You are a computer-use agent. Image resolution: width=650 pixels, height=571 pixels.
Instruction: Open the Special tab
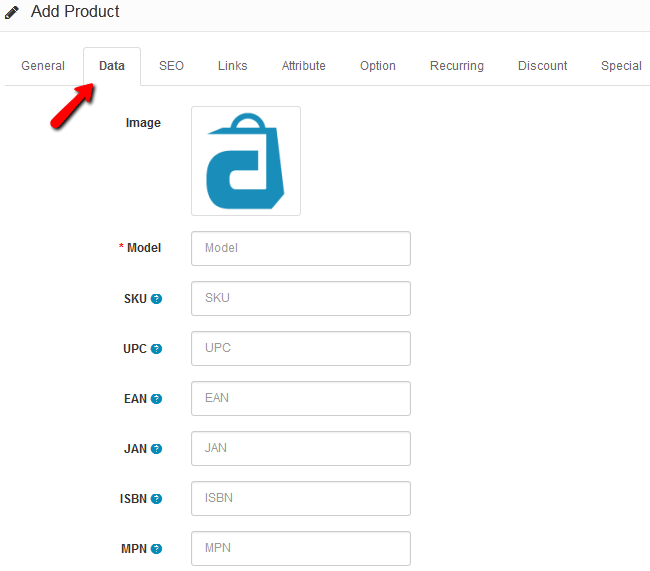pyautogui.click(x=621, y=66)
